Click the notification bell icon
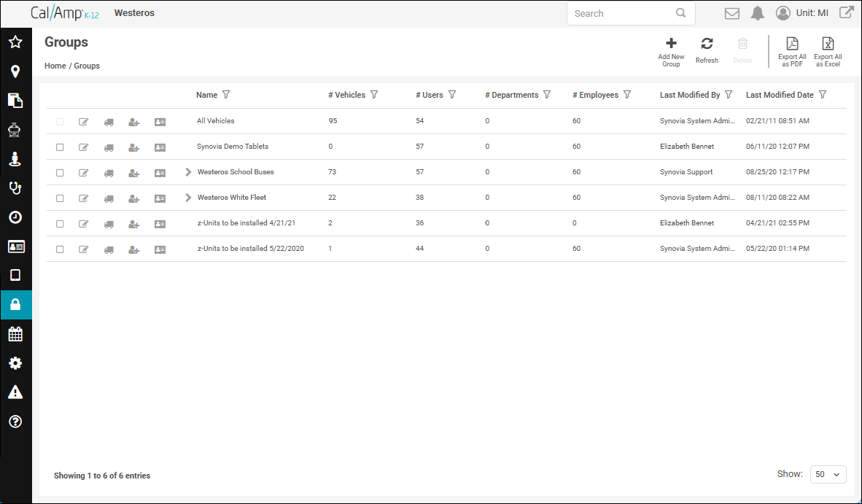Screen dimensions: 862x504 pyautogui.click(x=758, y=13)
